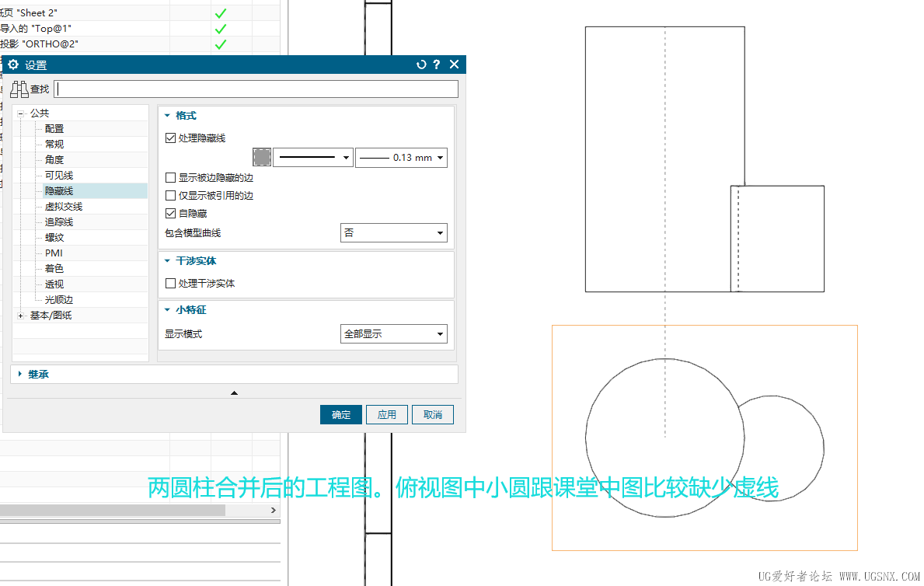Uncheck the 自隐藏 option
924x586 pixels.
click(x=170, y=213)
